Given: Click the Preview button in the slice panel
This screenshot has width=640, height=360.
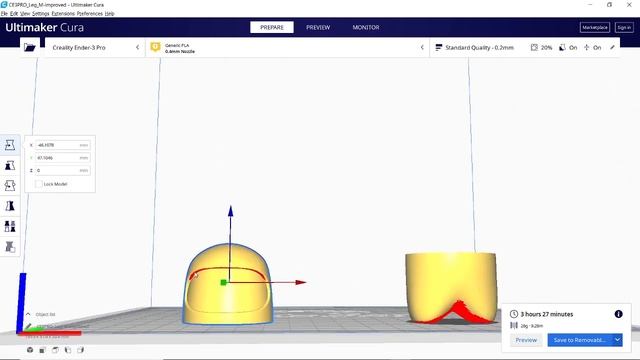Looking at the screenshot, I should (x=526, y=340).
